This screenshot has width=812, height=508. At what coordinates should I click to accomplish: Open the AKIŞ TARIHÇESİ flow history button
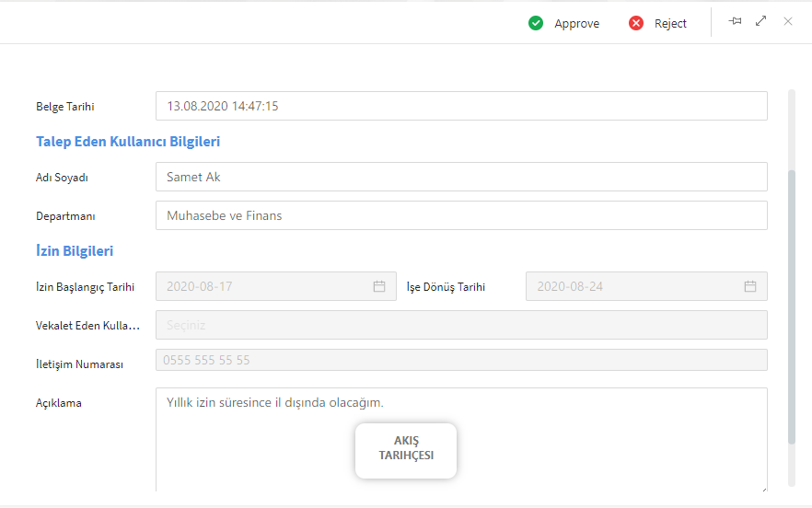[x=406, y=451]
